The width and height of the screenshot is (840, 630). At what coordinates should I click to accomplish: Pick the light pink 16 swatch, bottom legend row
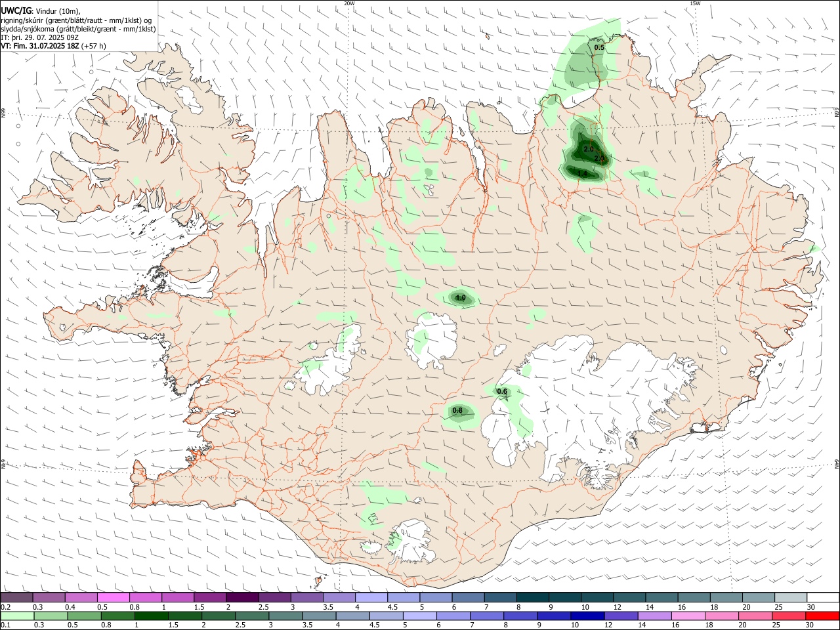[x=688, y=616]
